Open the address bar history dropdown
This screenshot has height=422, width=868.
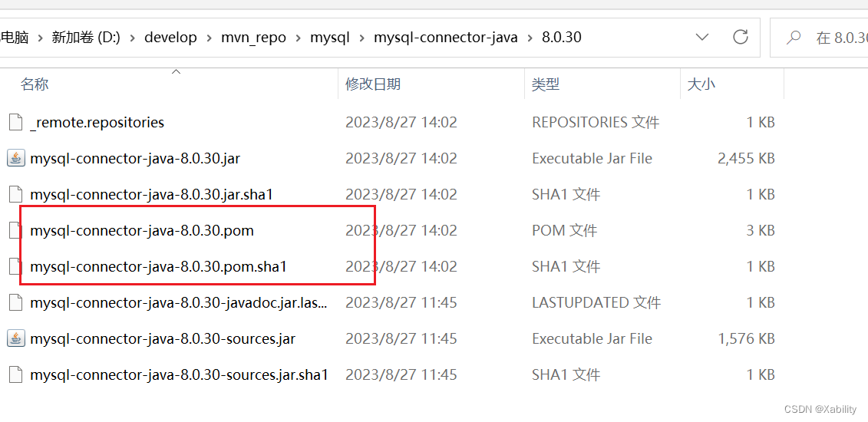(x=702, y=37)
